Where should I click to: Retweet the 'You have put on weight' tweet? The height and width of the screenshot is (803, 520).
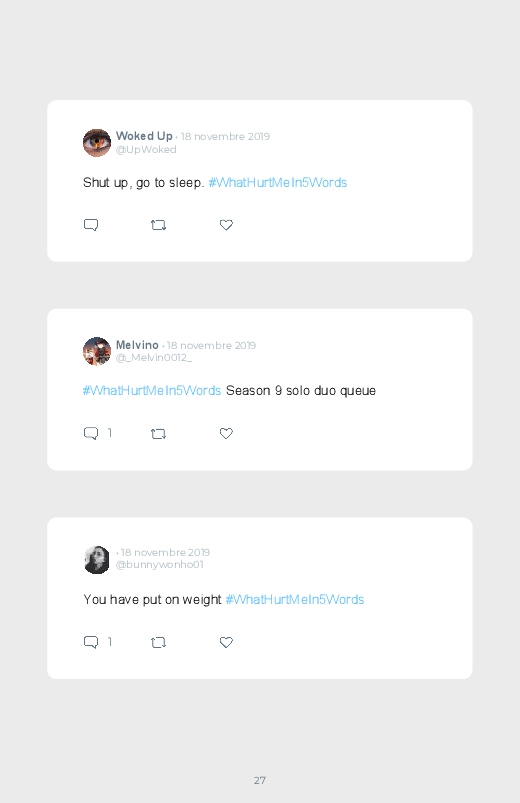click(x=158, y=642)
